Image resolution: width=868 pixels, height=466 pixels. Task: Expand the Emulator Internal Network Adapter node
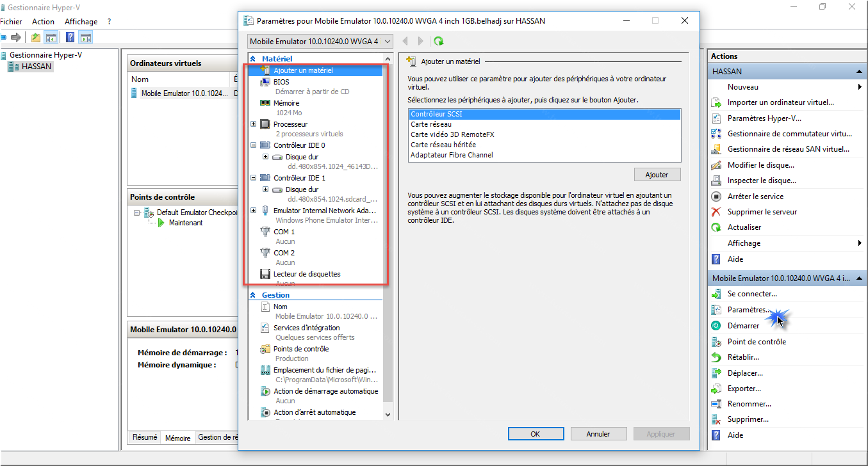click(254, 211)
